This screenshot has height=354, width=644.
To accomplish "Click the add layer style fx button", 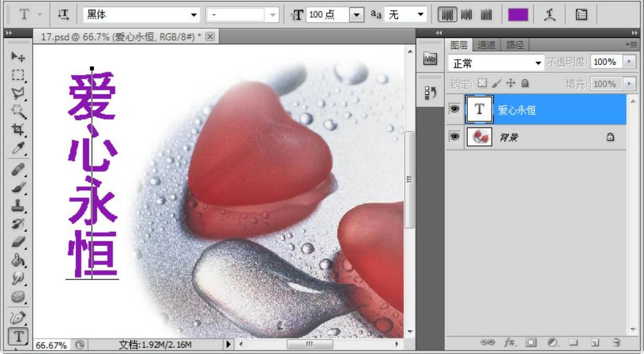I will tap(509, 343).
